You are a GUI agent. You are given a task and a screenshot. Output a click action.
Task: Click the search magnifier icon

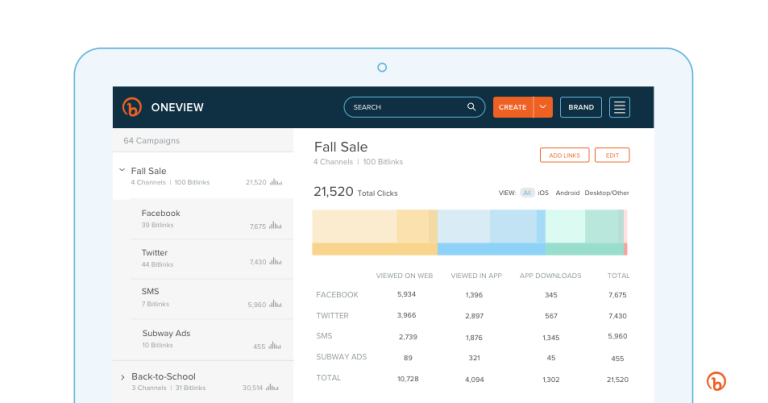[x=471, y=107]
